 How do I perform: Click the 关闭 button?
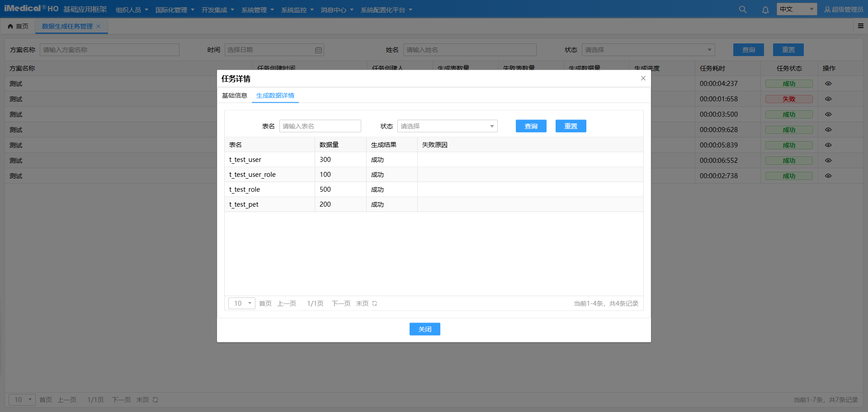tap(425, 329)
